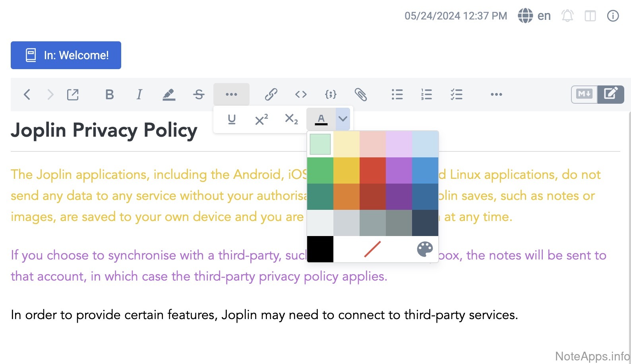Image resolution: width=631 pixels, height=364 pixels.
Task: Toggle the editor layout panes icon
Action: click(x=590, y=16)
